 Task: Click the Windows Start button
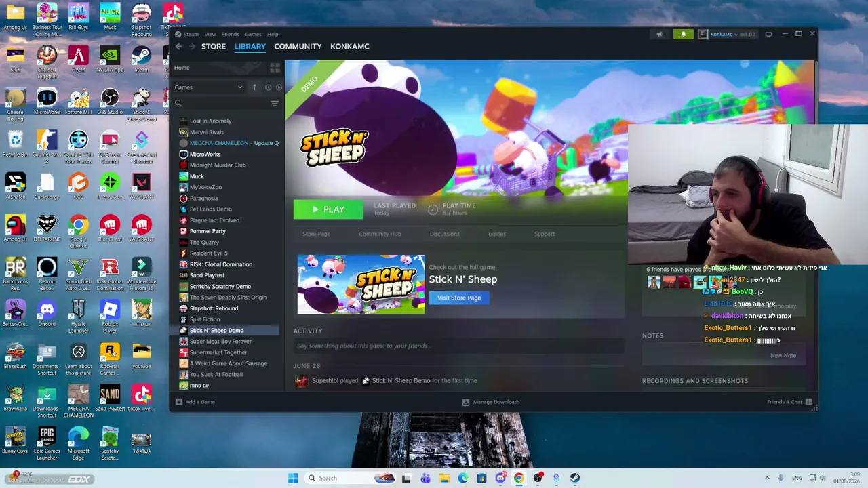click(x=293, y=479)
